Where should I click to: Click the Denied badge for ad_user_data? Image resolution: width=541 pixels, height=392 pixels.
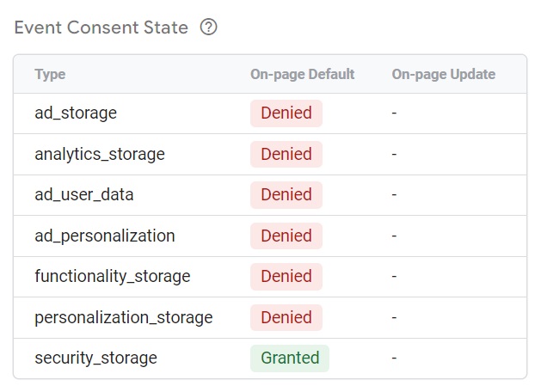coord(286,195)
